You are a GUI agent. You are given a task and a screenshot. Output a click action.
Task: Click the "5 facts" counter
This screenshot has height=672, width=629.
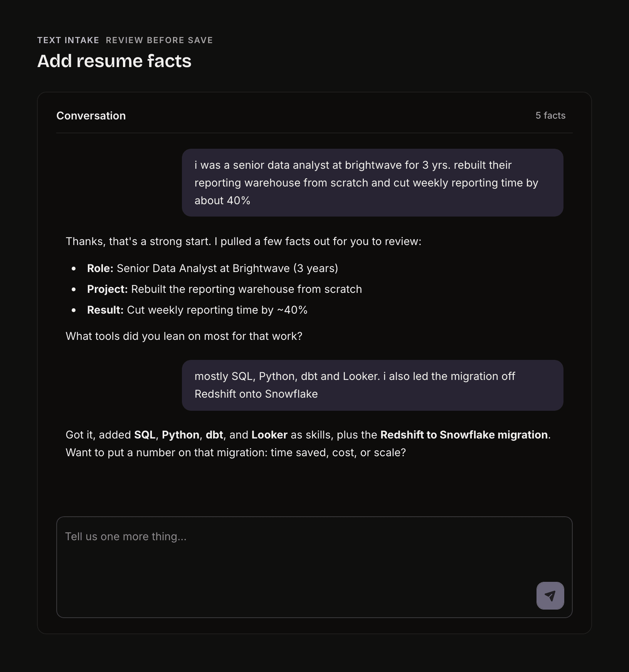[550, 116]
